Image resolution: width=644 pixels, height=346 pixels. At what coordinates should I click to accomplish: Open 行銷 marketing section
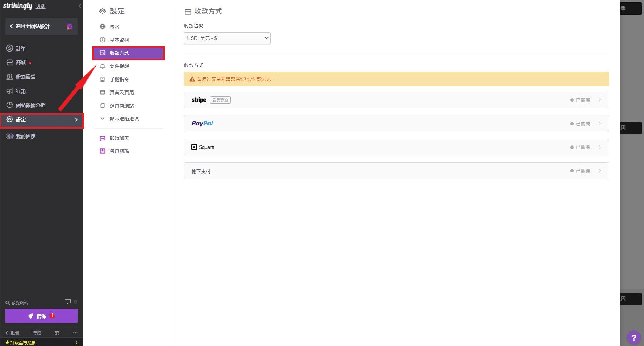(x=21, y=91)
